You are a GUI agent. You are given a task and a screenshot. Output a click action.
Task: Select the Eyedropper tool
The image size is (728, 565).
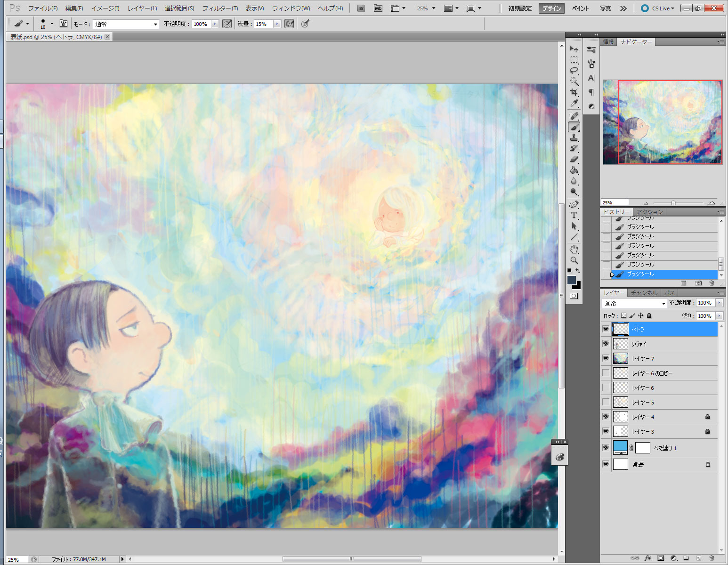[x=574, y=103]
